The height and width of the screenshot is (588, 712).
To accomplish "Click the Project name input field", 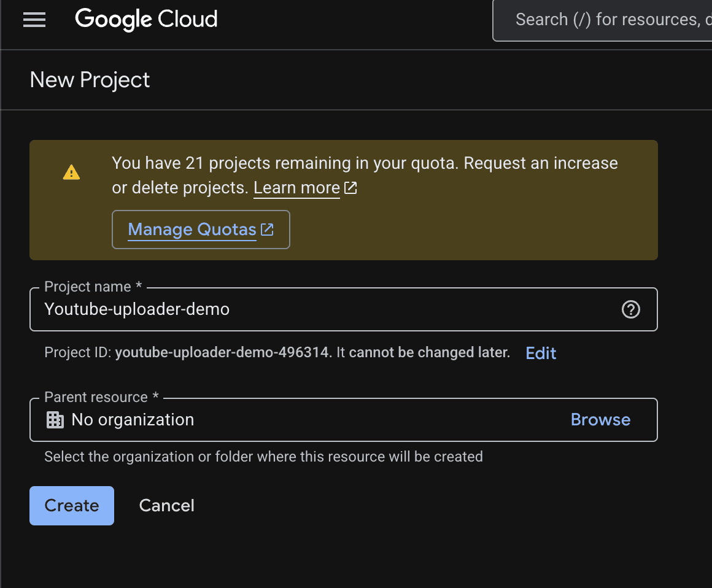I will click(343, 309).
